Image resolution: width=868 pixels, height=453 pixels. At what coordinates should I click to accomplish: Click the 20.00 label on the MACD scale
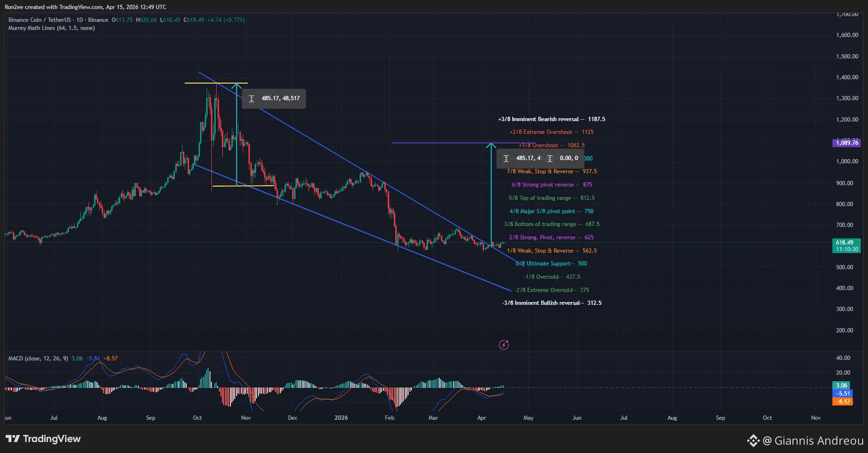pyautogui.click(x=843, y=373)
